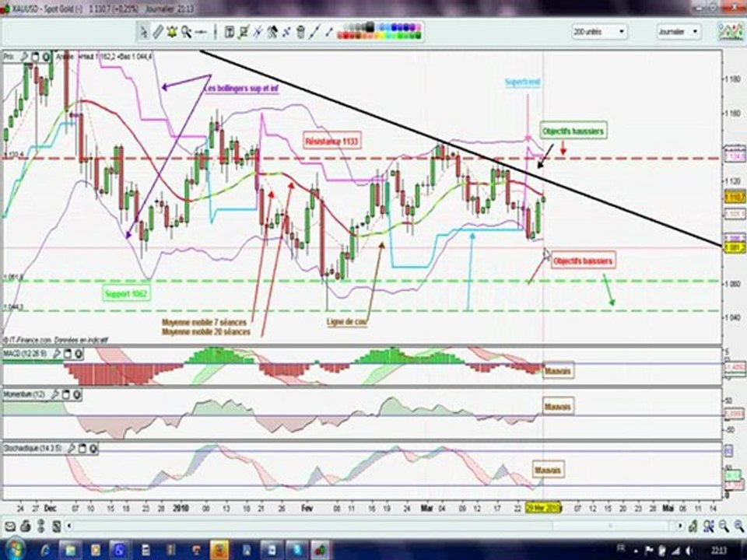The width and height of the screenshot is (747, 560).
Task: Open Stochastique indicator wrench settings
Action: click(72, 448)
